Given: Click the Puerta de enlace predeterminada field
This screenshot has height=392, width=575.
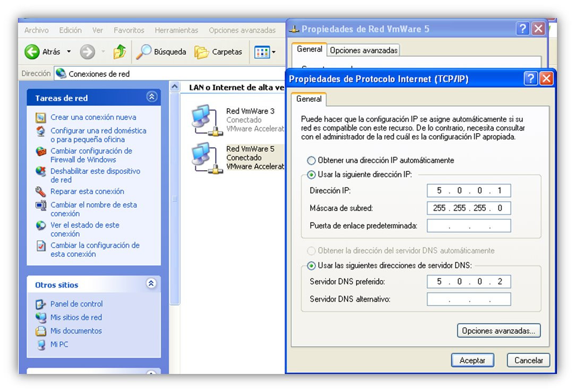Looking at the screenshot, I should [469, 225].
